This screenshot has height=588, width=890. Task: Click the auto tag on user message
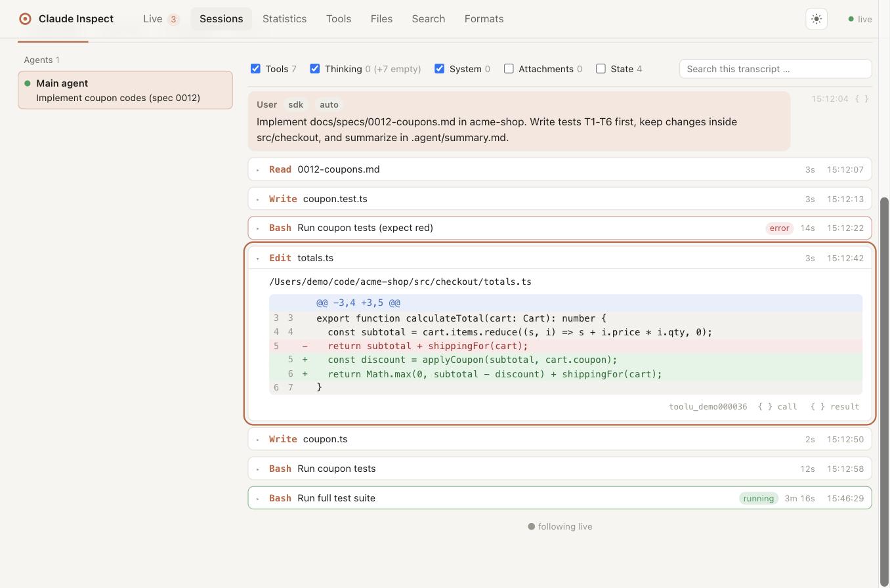[329, 105]
